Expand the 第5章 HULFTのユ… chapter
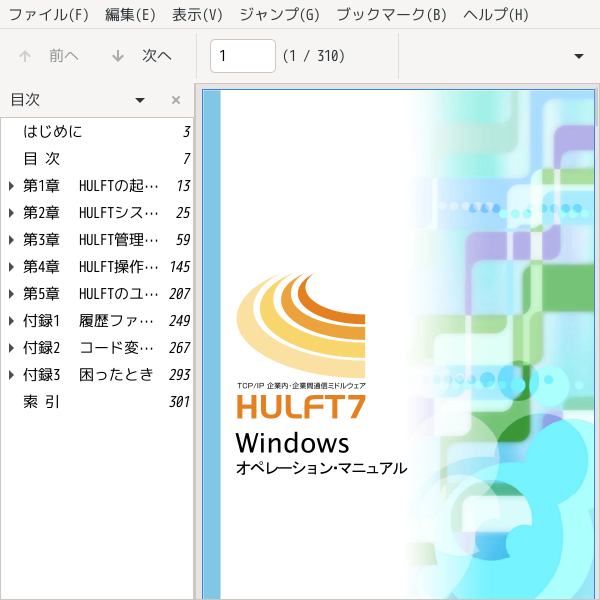 11,294
